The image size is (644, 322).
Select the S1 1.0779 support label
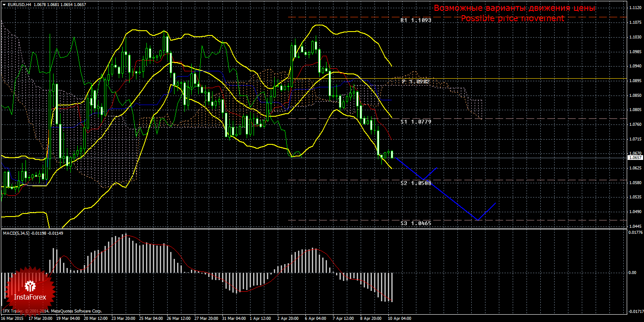point(416,122)
